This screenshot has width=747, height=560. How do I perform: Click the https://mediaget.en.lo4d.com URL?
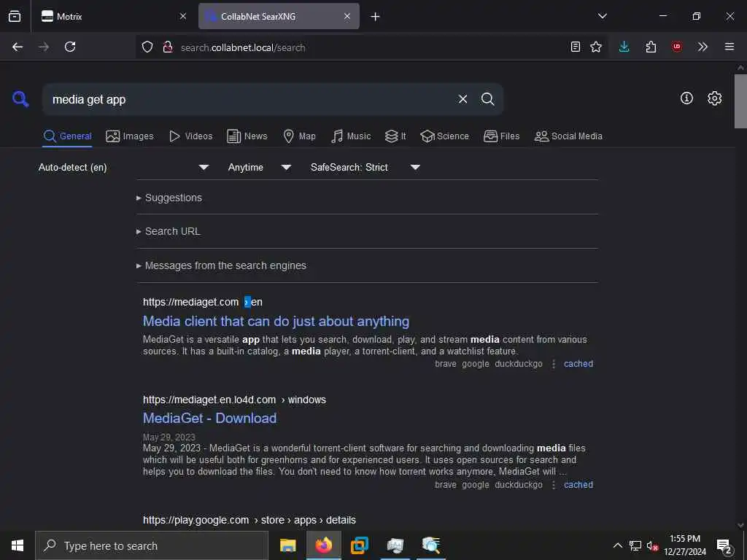tap(209, 400)
